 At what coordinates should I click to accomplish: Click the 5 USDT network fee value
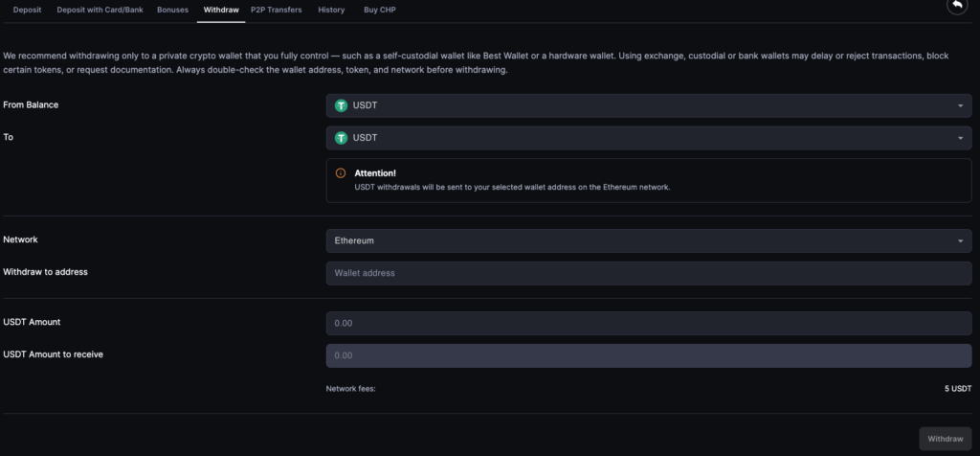(957, 389)
